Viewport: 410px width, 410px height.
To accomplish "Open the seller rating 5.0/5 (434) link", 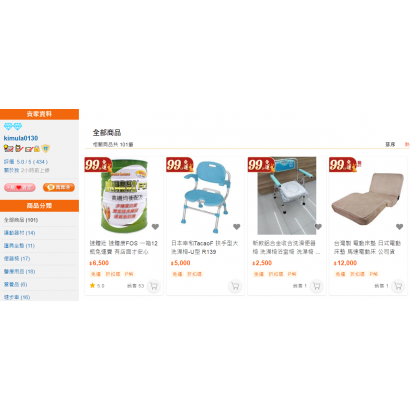I will pyautogui.click(x=26, y=162).
